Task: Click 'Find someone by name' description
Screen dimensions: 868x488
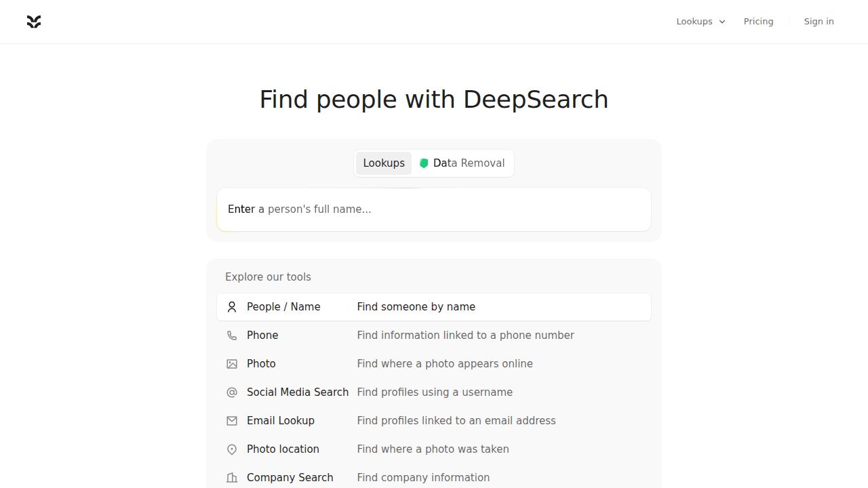Action: pos(416,307)
